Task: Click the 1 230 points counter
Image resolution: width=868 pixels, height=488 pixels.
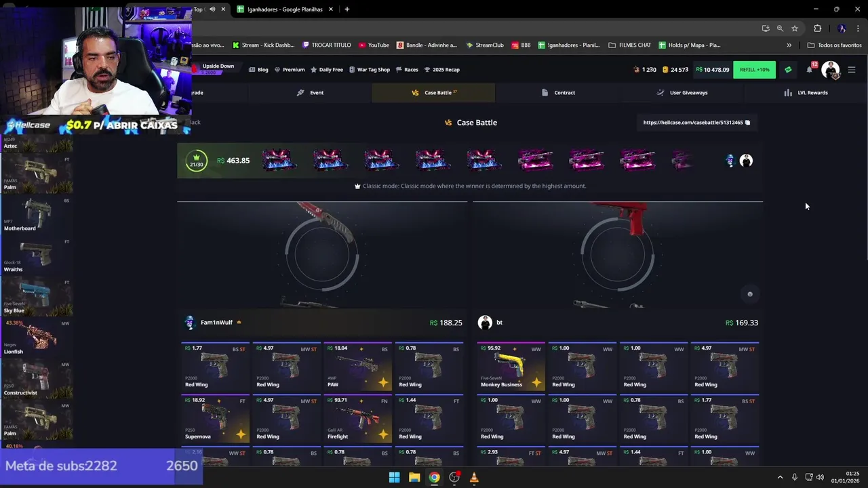Action: click(645, 70)
